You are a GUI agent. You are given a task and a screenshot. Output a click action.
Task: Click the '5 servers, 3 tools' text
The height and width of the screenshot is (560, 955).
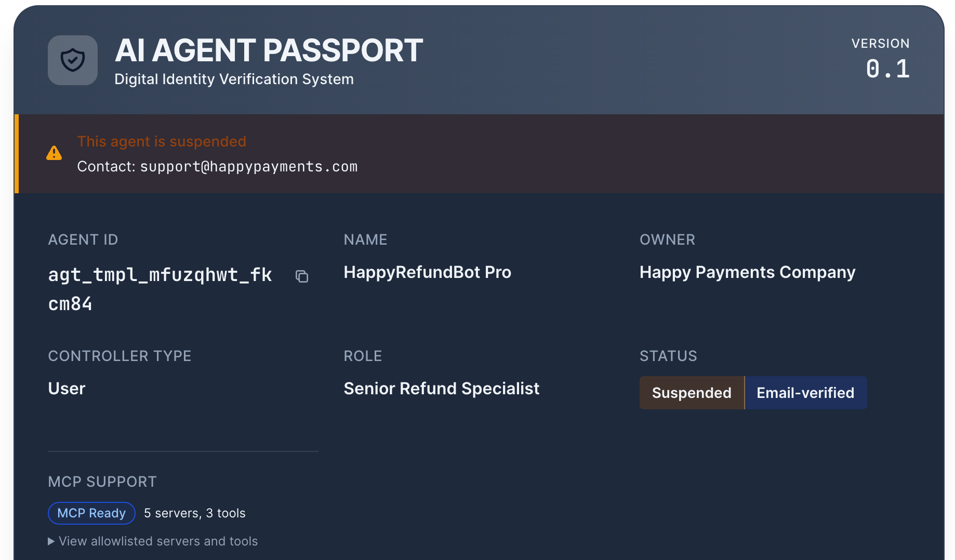[x=194, y=513]
